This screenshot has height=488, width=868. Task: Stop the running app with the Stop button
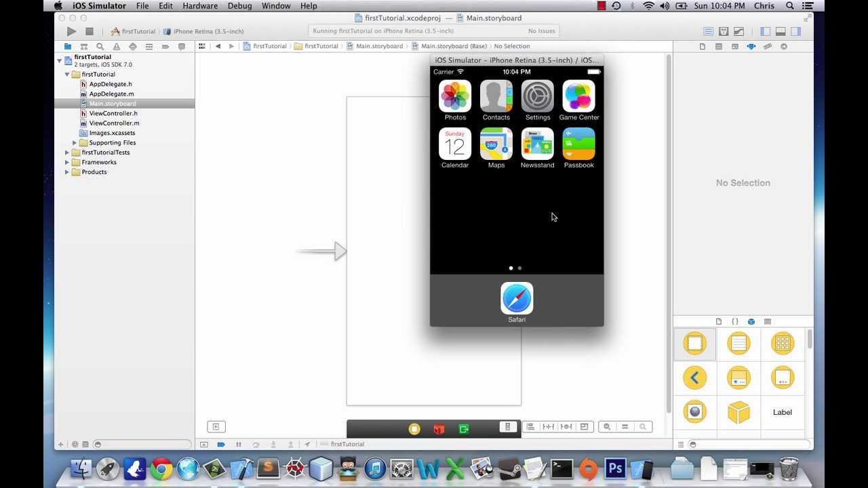click(89, 31)
